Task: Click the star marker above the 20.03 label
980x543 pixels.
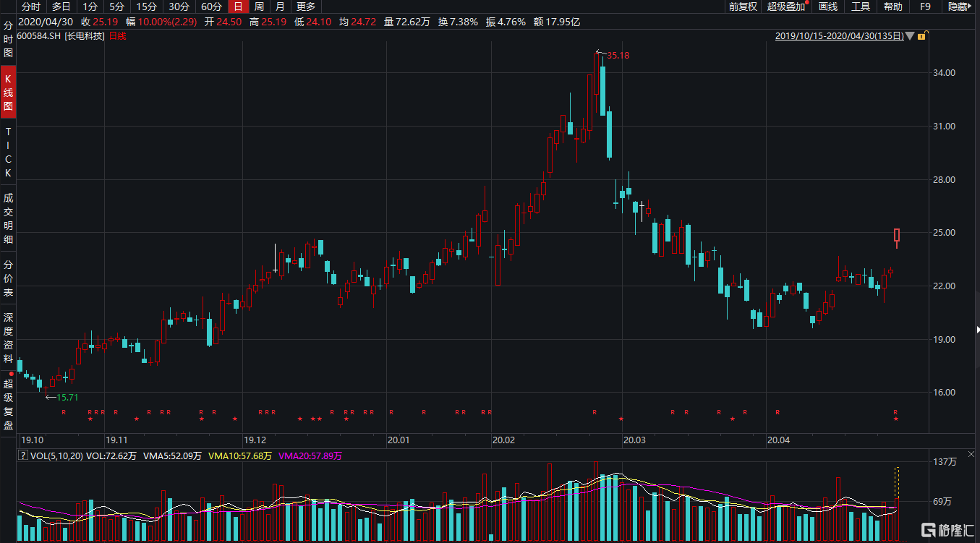Action: (x=621, y=419)
